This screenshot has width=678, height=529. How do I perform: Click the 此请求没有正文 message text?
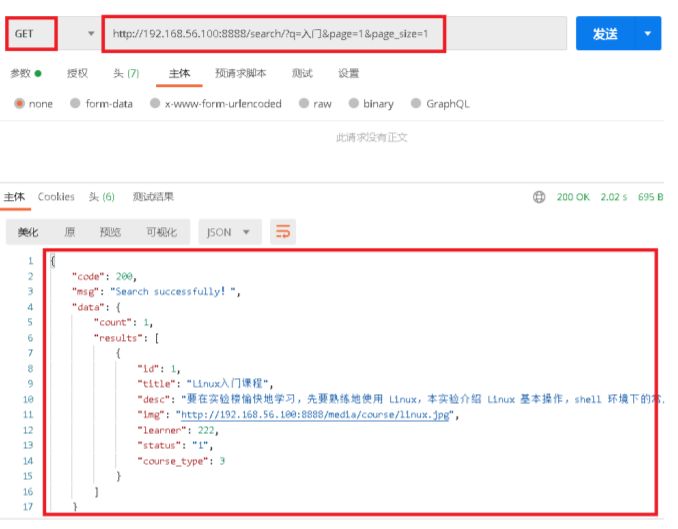point(372,137)
